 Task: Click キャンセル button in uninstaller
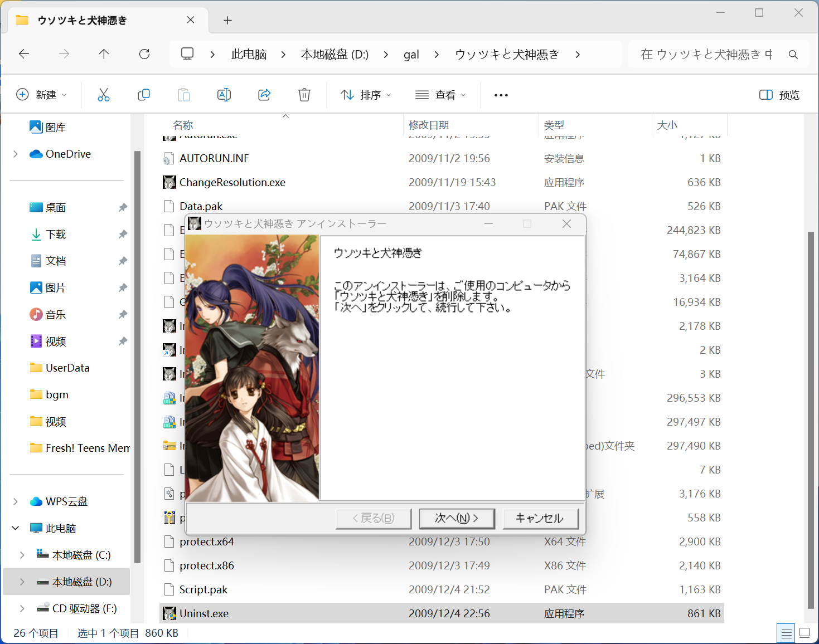540,519
